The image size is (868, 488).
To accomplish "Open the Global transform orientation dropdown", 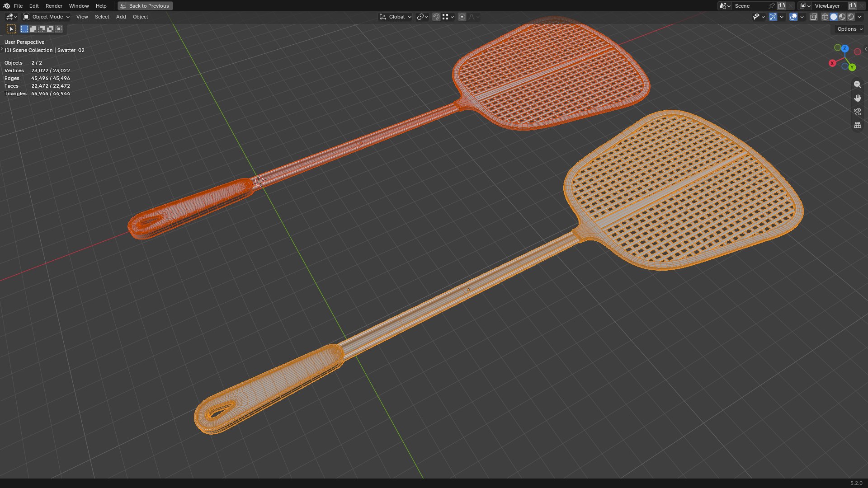I will coord(395,17).
